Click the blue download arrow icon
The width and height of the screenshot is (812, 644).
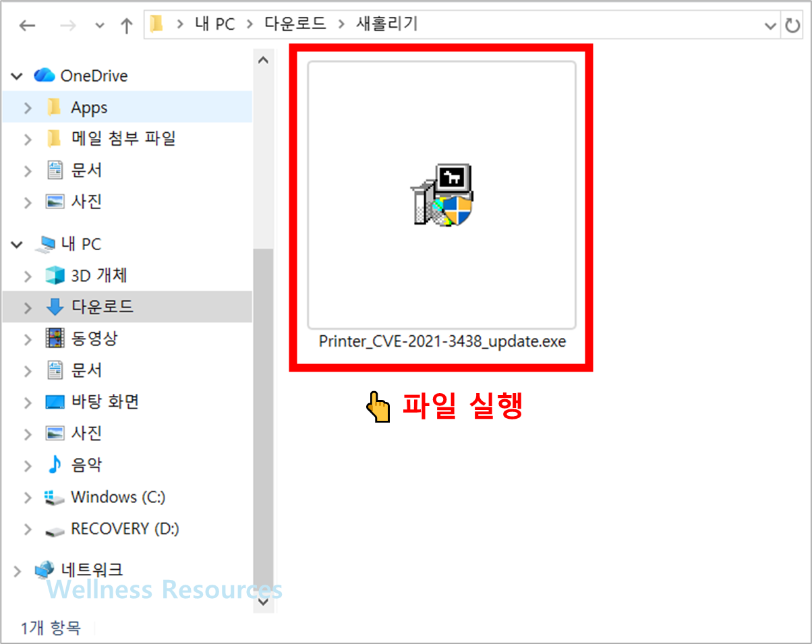click(55, 307)
